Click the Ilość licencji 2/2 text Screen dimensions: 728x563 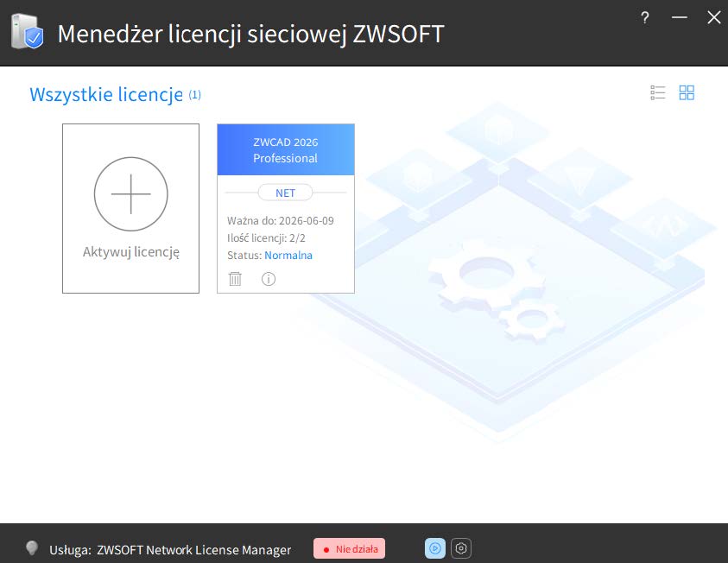266,238
